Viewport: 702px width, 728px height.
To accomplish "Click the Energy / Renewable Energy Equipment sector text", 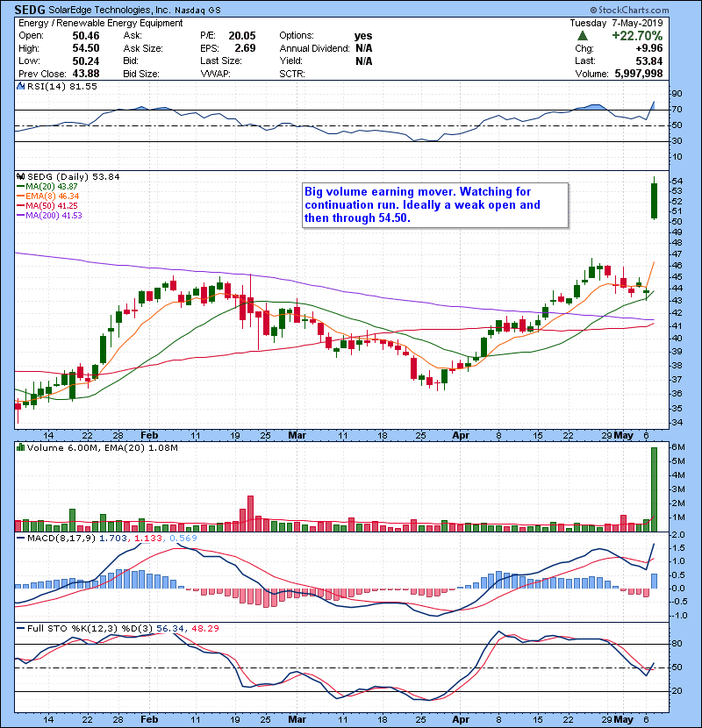I will [x=101, y=23].
